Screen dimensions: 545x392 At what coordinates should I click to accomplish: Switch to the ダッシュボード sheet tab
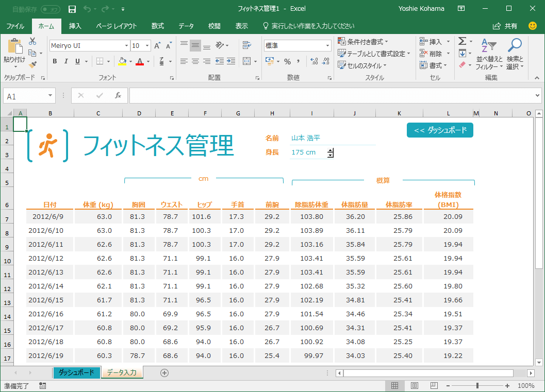(x=76, y=372)
